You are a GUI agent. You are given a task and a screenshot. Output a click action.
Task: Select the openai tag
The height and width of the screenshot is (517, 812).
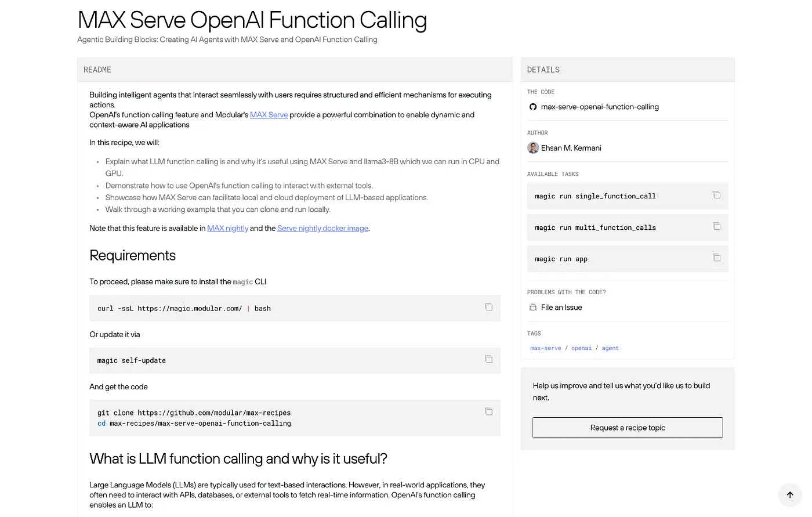(581, 348)
